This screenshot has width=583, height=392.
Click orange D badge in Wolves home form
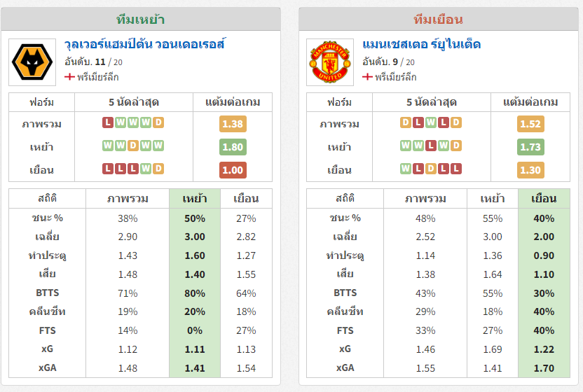tap(132, 146)
